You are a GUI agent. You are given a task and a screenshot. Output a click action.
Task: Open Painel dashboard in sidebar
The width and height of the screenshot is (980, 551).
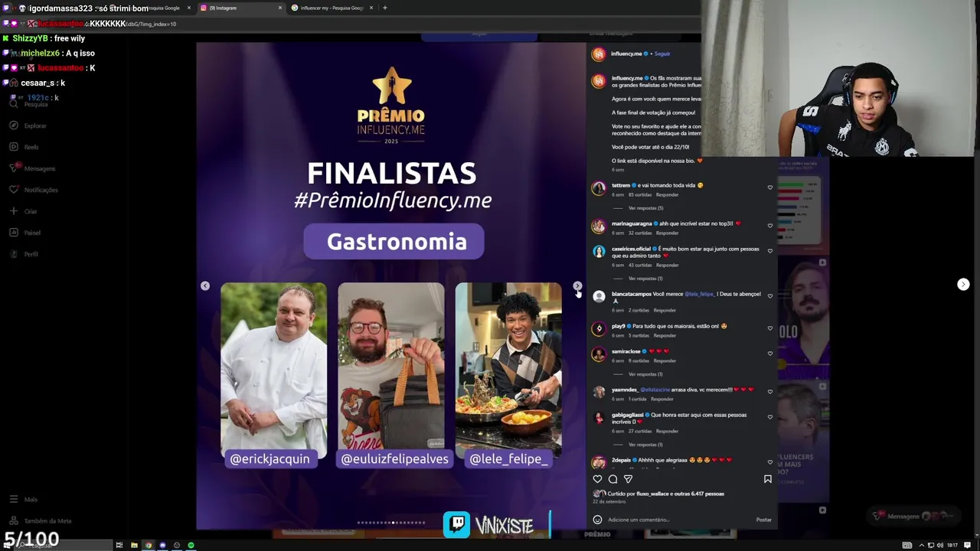point(25,233)
